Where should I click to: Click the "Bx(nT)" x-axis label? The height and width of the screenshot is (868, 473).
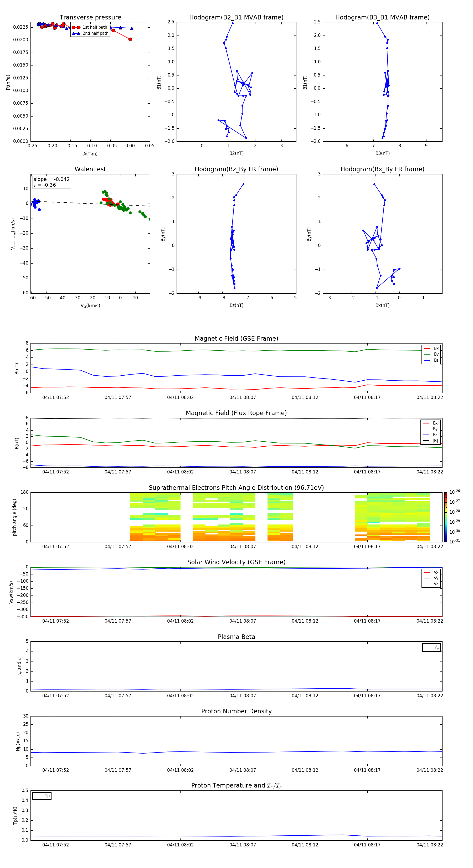(382, 305)
